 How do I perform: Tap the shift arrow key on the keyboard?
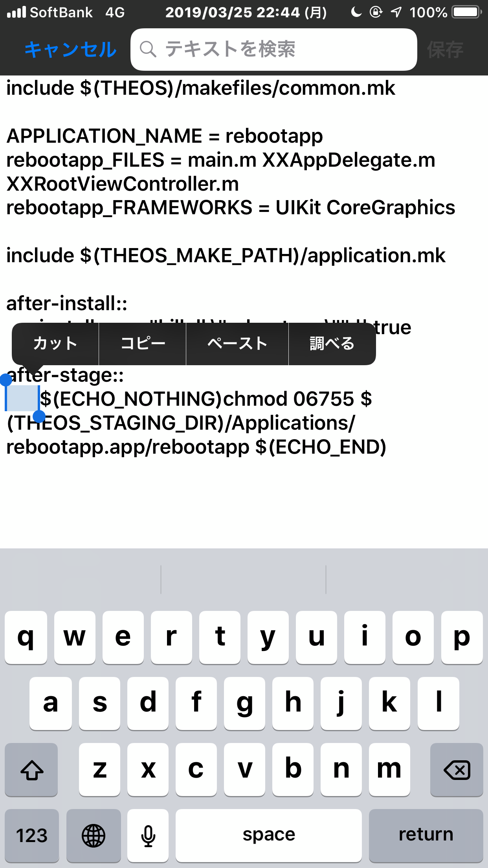coord(31,770)
